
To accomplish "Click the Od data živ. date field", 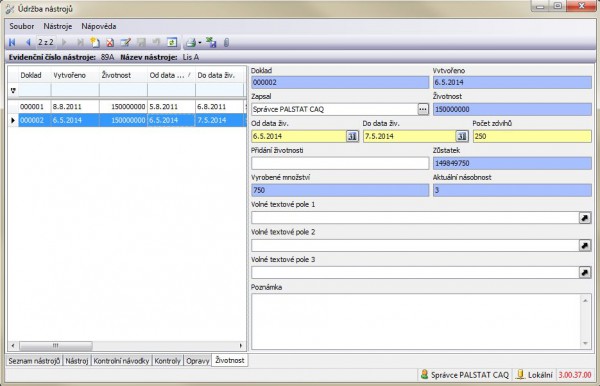I will pos(298,136).
